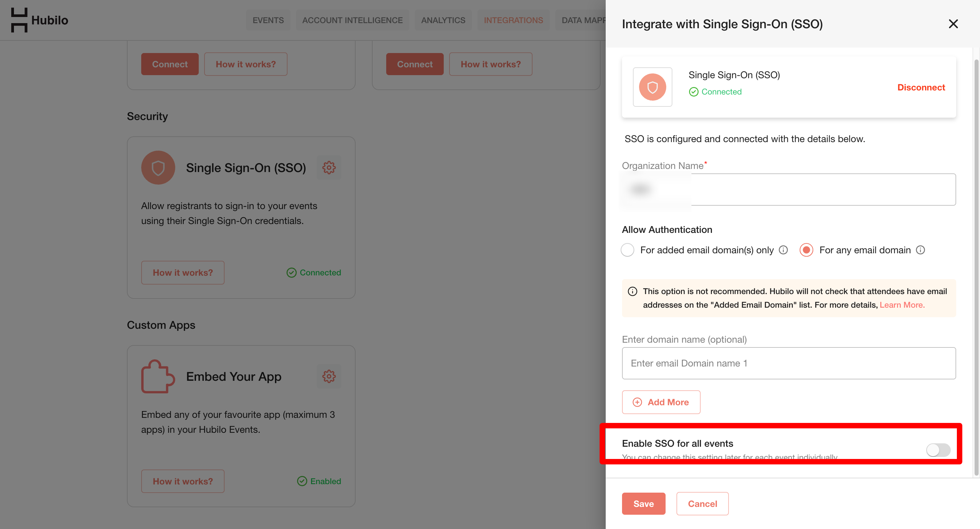The height and width of the screenshot is (529, 980).
Task: Select For any email domain radio
Action: tap(806, 250)
